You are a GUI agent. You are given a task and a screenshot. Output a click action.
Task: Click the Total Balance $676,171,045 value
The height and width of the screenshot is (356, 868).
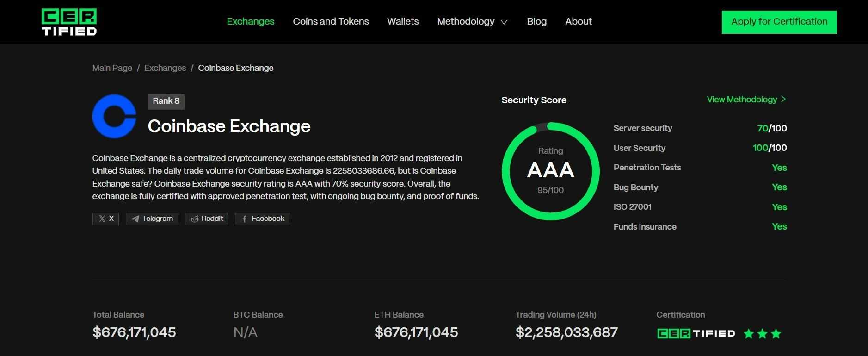(x=134, y=332)
